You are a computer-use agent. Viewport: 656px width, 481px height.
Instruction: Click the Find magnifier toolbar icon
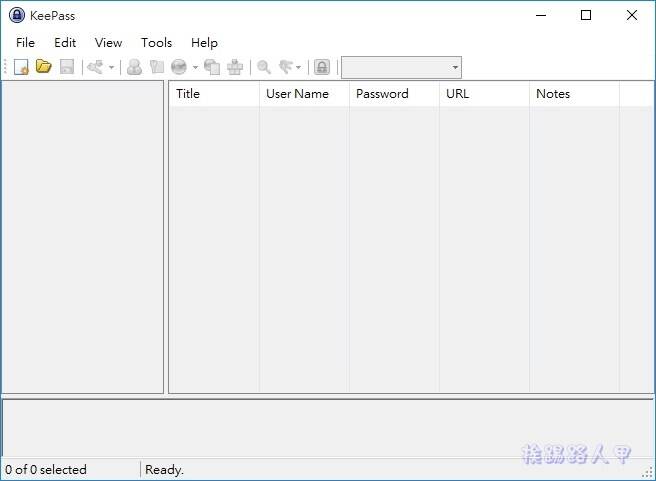point(264,67)
